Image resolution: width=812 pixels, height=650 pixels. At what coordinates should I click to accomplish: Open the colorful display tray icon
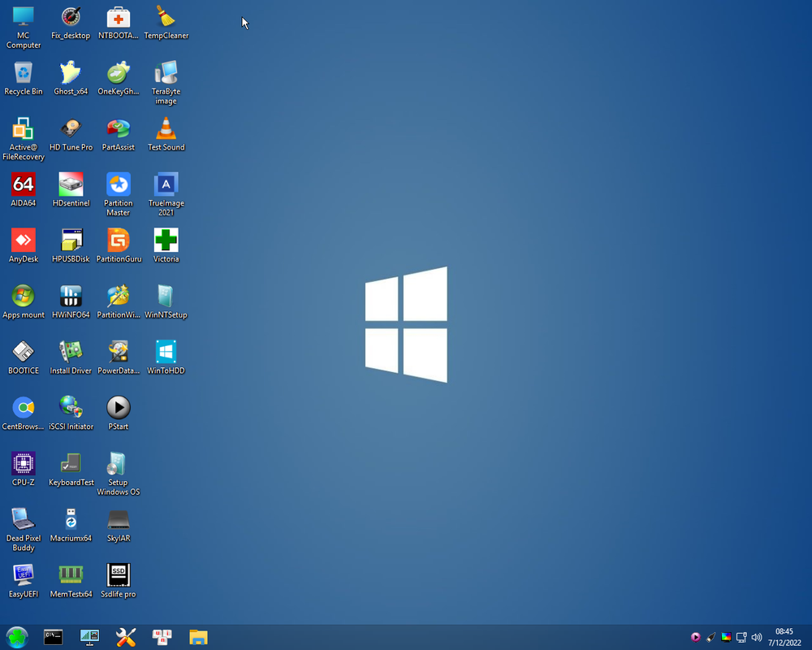point(726,637)
